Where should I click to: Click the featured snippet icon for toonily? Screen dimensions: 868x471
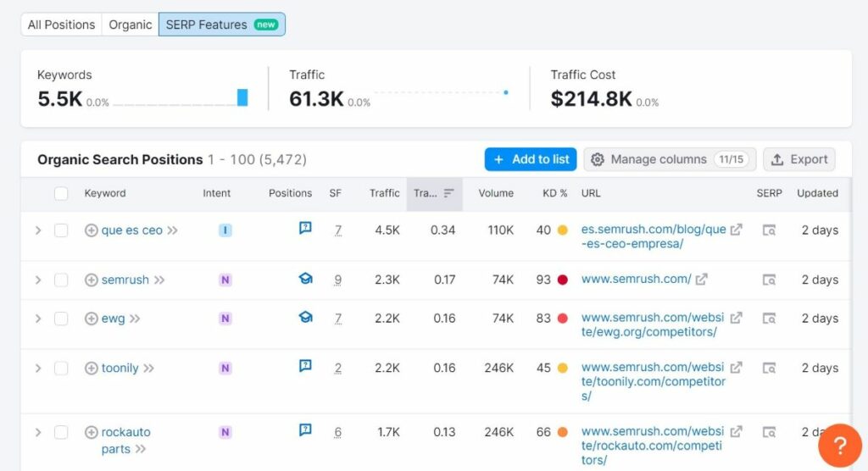pos(305,366)
